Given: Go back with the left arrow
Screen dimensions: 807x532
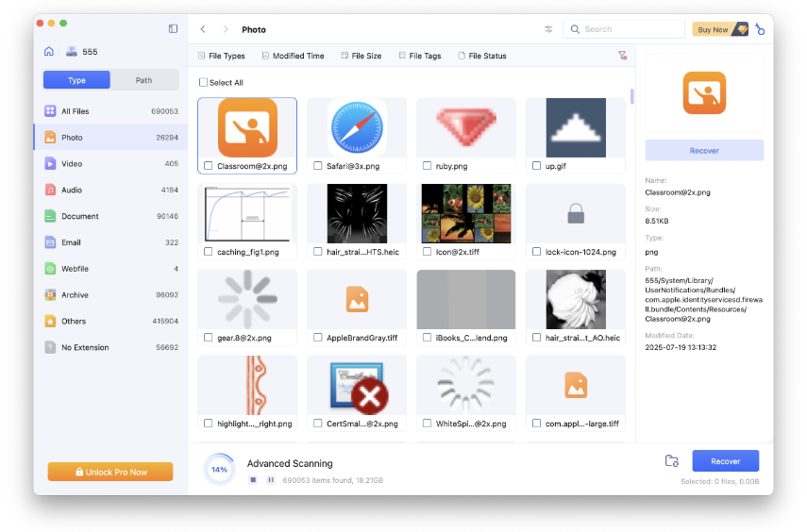Looking at the screenshot, I should (x=203, y=29).
